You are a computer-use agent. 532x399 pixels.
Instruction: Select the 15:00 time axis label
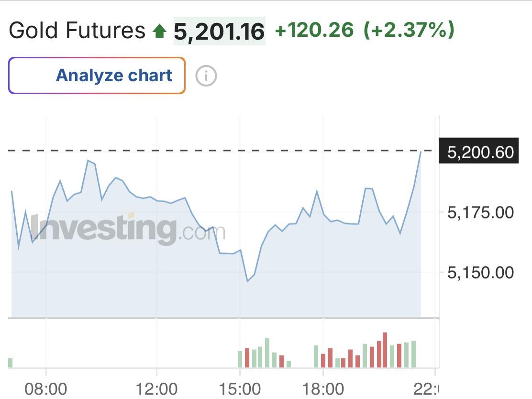pyautogui.click(x=240, y=389)
